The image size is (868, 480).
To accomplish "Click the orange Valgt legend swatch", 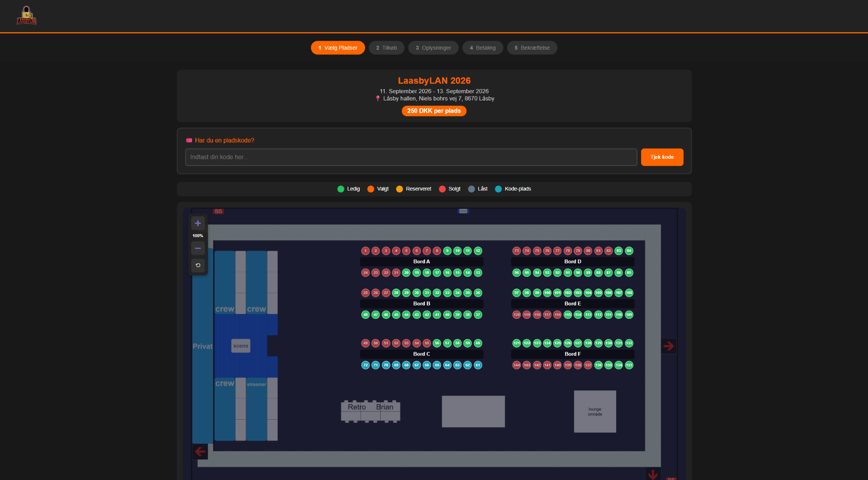I will pyautogui.click(x=371, y=189).
